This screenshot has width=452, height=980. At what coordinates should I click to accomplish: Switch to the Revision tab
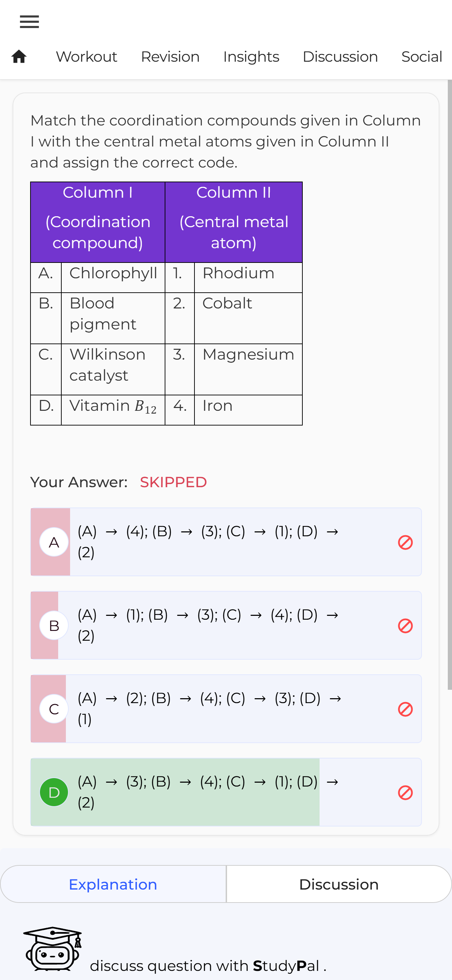pos(170,57)
